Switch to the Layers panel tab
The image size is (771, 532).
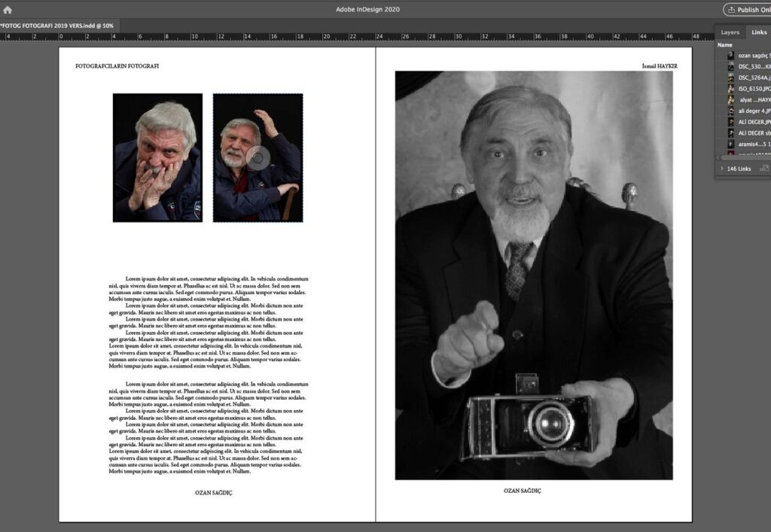point(730,32)
